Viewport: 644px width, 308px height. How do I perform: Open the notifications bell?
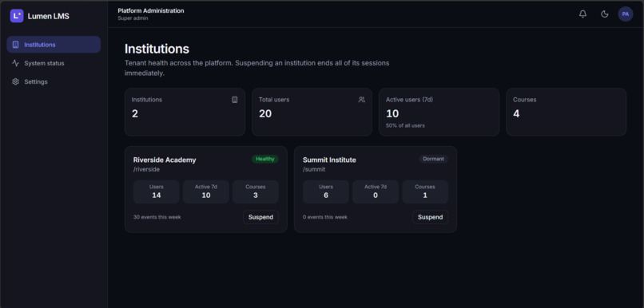(582, 14)
